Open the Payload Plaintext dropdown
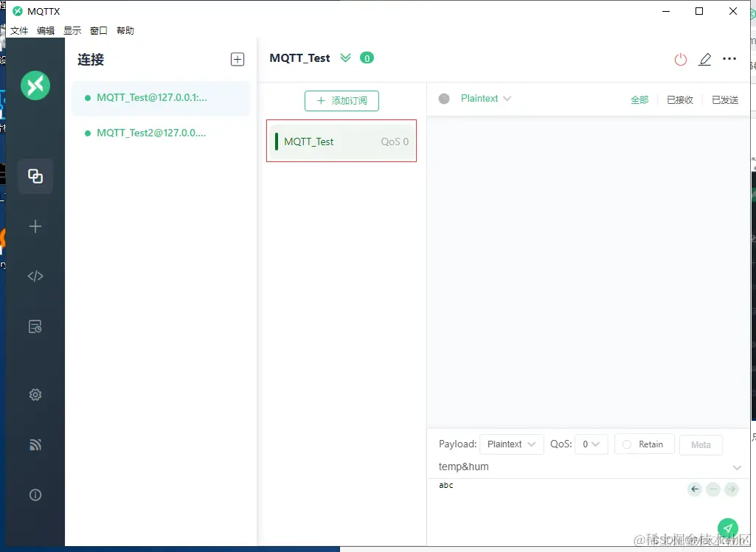This screenshot has width=756, height=552. click(x=512, y=444)
